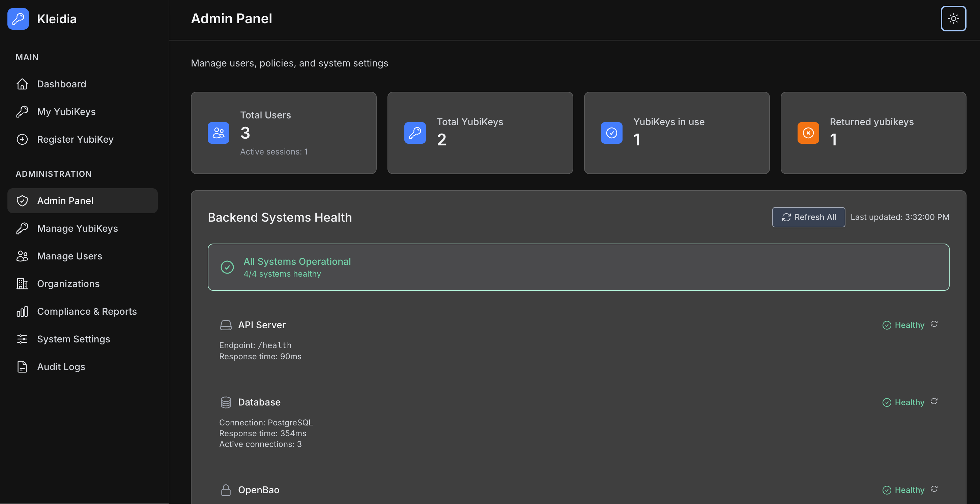Click the Total Users people icon
This screenshot has height=504, width=980.
219,133
